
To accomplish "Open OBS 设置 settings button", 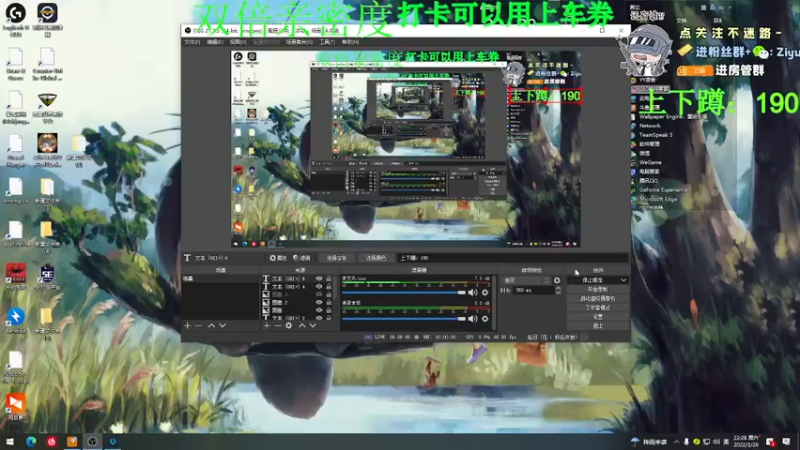I will (597, 317).
